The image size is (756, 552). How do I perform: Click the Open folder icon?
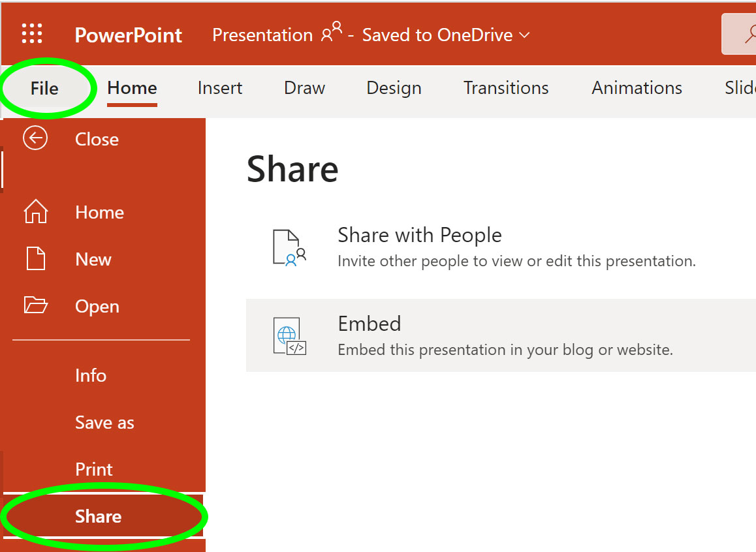[x=36, y=305]
